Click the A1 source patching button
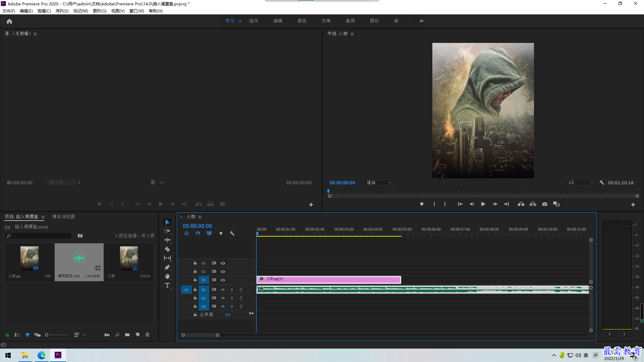This screenshot has width=644, height=362. tap(186, 290)
